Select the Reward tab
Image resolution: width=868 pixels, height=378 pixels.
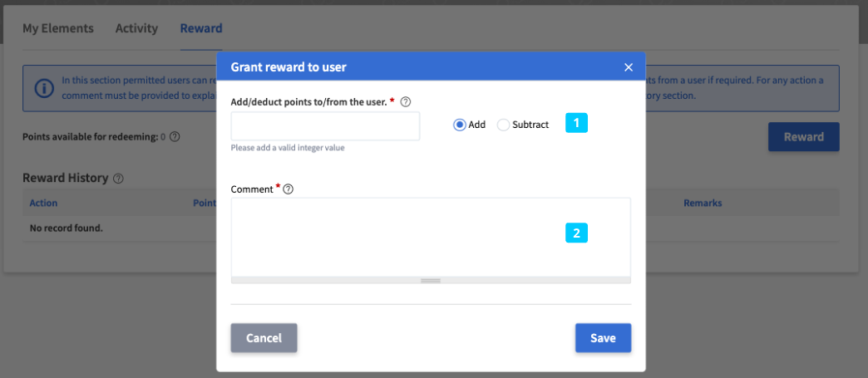201,28
